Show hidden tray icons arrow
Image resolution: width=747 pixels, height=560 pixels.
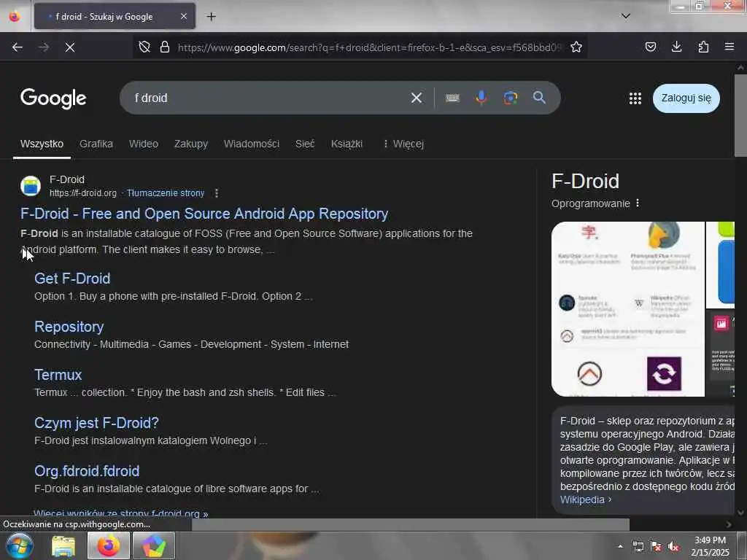coord(620,547)
